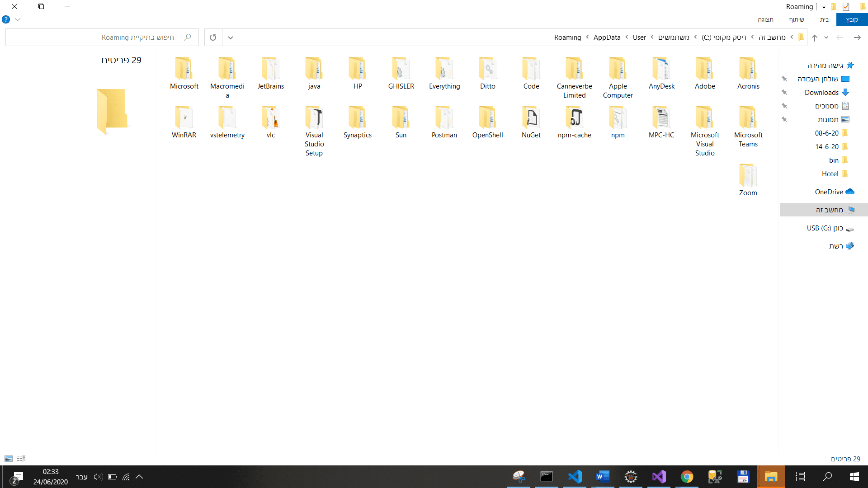Open the Synaptics folder
868x488 pixels.
(358, 122)
